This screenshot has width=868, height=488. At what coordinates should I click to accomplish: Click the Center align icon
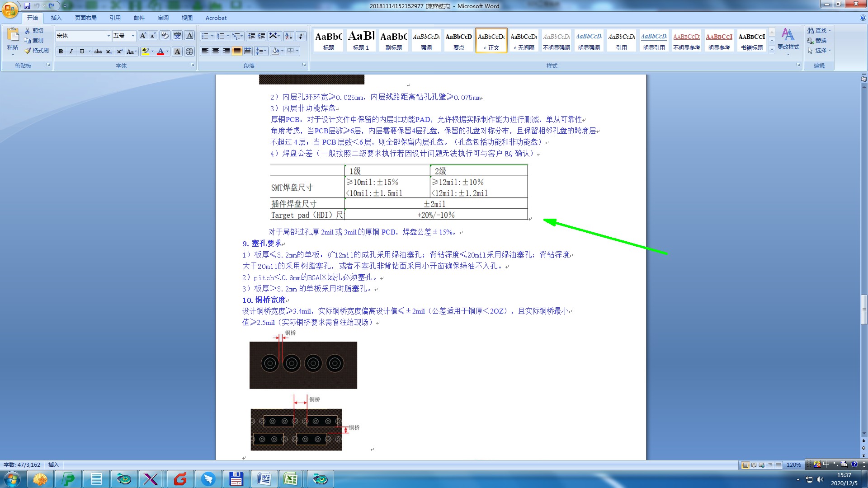216,51
